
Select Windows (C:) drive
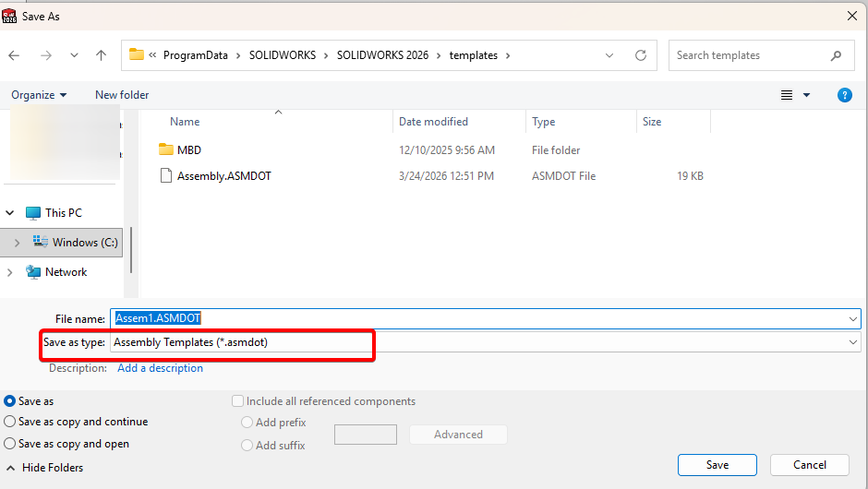[x=85, y=243]
